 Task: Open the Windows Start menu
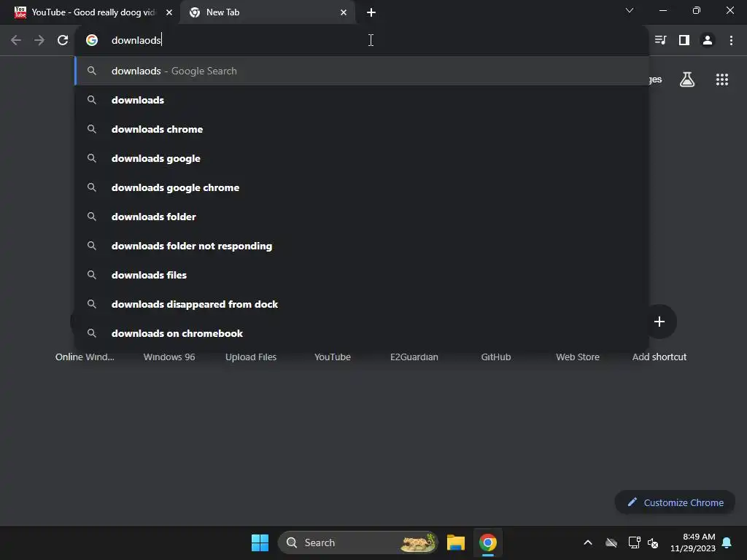coord(260,542)
